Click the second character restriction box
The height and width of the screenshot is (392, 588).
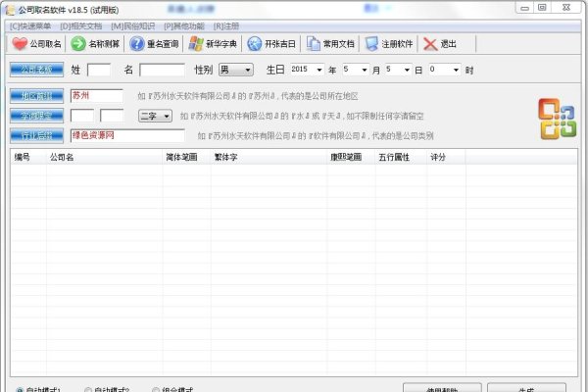point(112,116)
